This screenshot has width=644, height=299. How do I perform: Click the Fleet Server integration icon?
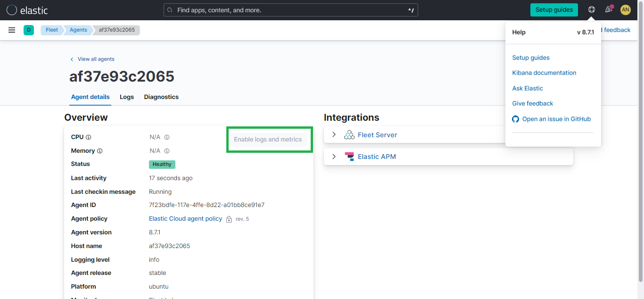coord(349,134)
